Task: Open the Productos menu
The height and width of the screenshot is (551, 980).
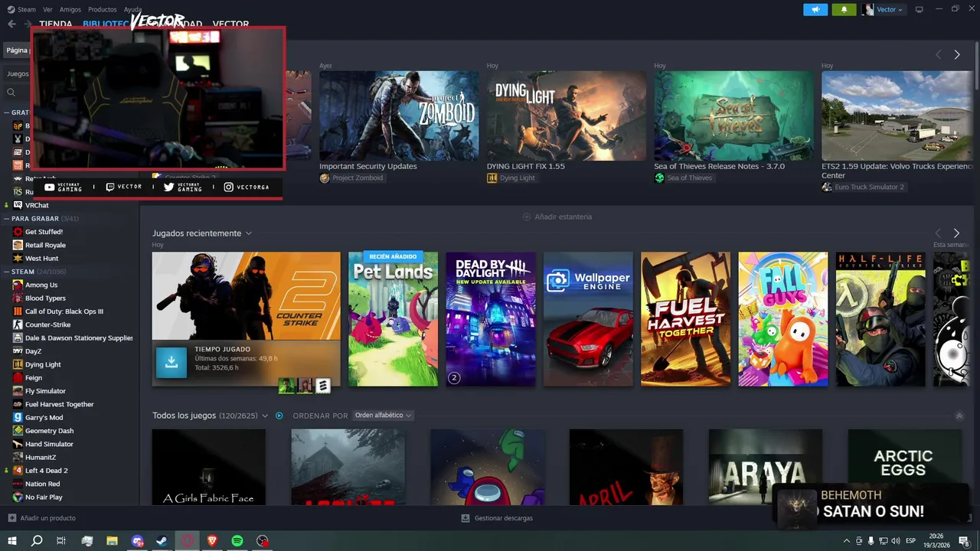Action: (103, 9)
